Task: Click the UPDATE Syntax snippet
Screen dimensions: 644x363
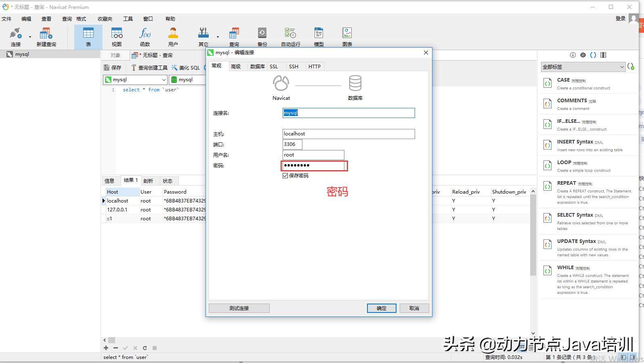Action: point(588,247)
